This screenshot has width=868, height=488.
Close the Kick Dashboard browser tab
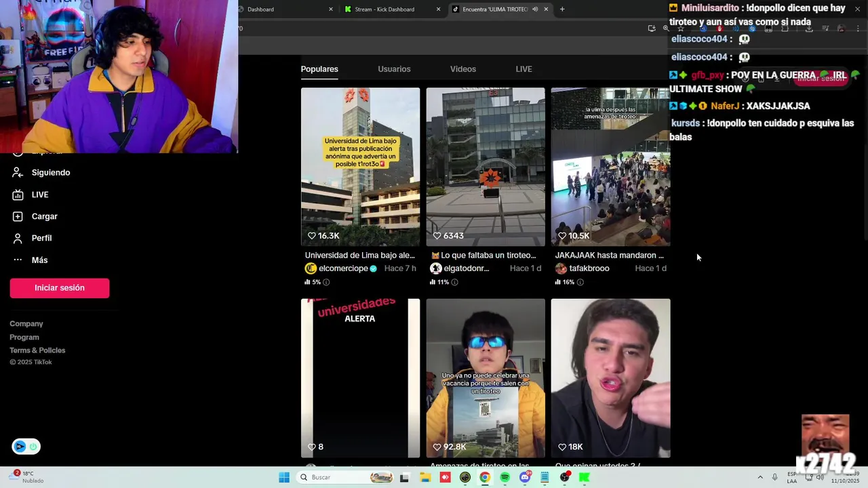(x=438, y=9)
